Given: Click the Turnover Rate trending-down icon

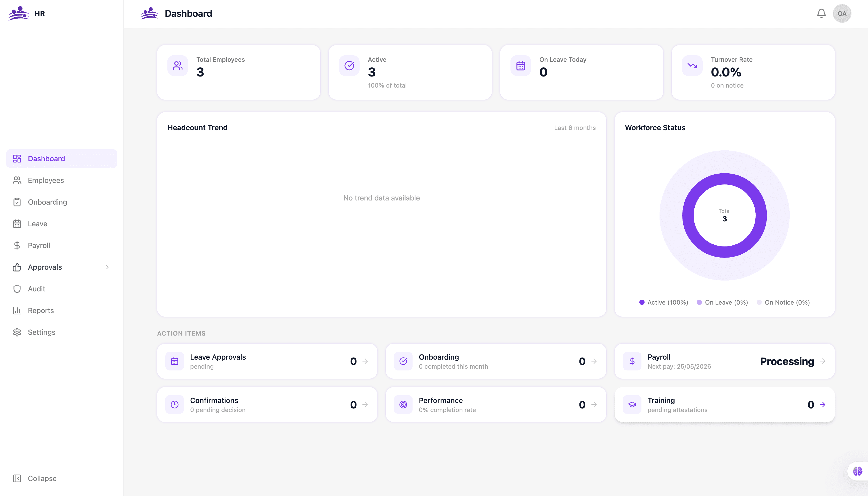Looking at the screenshot, I should click(x=692, y=65).
